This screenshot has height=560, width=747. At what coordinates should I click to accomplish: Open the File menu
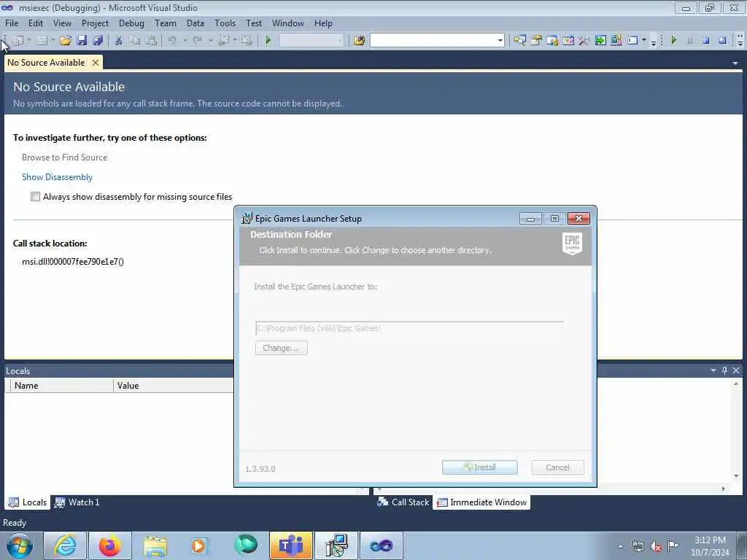coord(12,23)
